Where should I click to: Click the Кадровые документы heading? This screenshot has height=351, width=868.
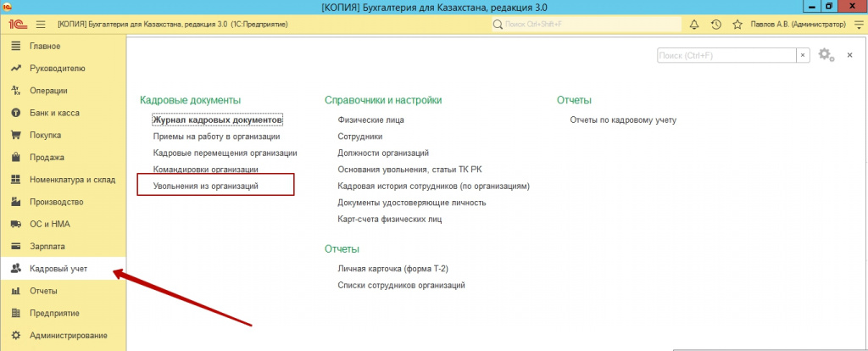coord(191,100)
